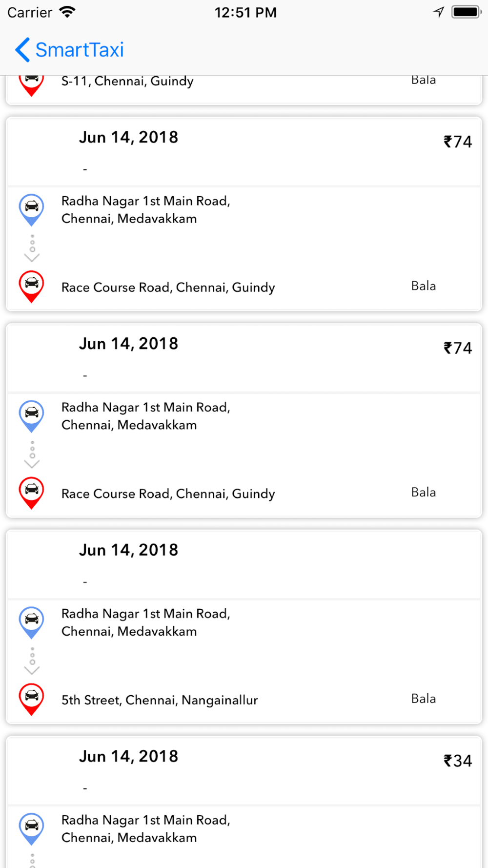This screenshot has width=488, height=868.
Task: Tap blue pickup pin in Nangainallur trip
Action: pyautogui.click(x=32, y=623)
